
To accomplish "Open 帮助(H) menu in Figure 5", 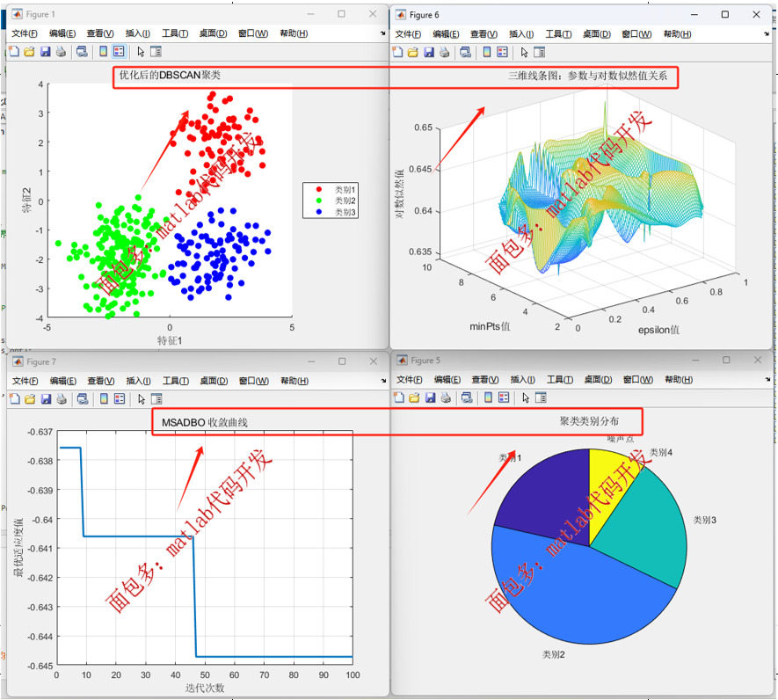I will click(679, 379).
